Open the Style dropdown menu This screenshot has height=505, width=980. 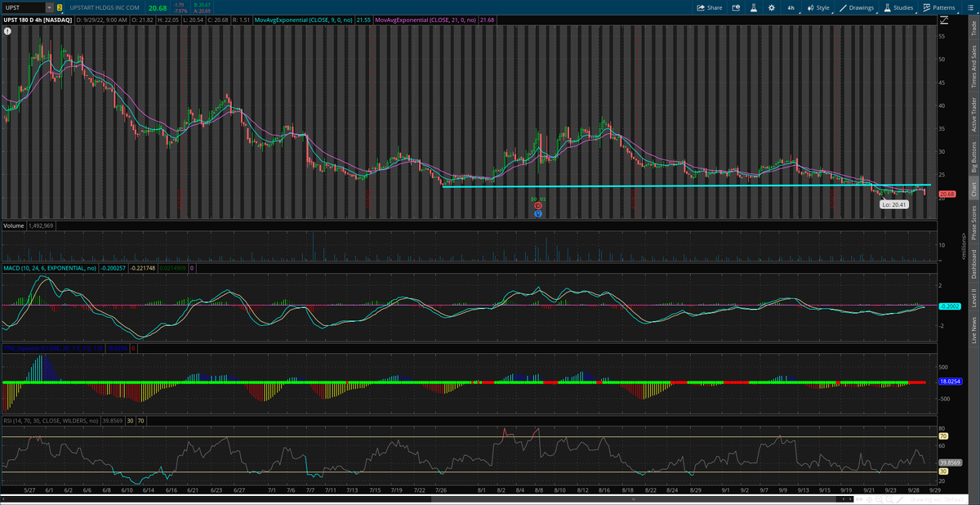click(818, 7)
